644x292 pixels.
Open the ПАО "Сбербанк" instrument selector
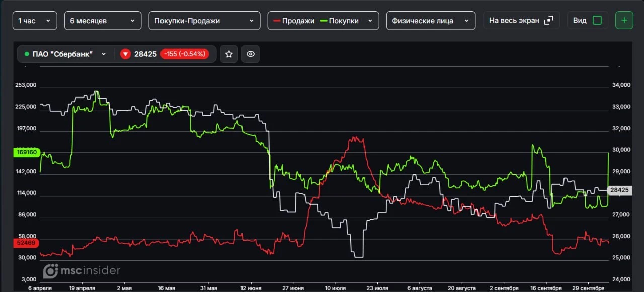point(65,54)
